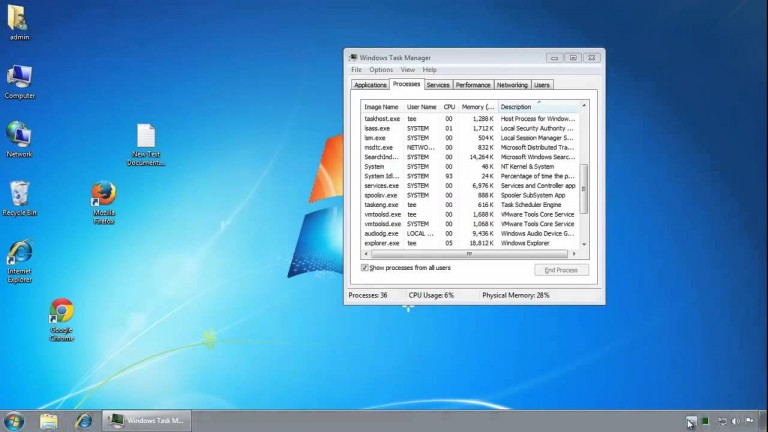The image size is (768, 432).
Task: Select vmtoolsd.exe run by user tee
Action: click(470, 214)
